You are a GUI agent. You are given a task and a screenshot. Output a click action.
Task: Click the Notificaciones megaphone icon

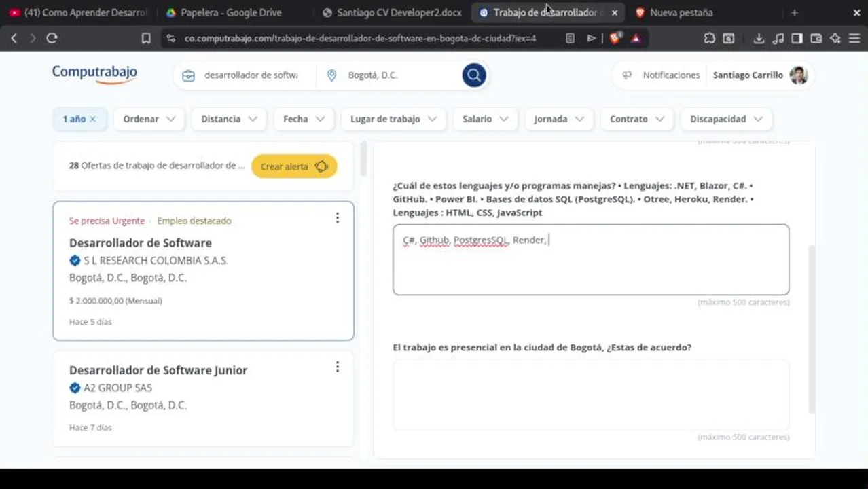627,75
